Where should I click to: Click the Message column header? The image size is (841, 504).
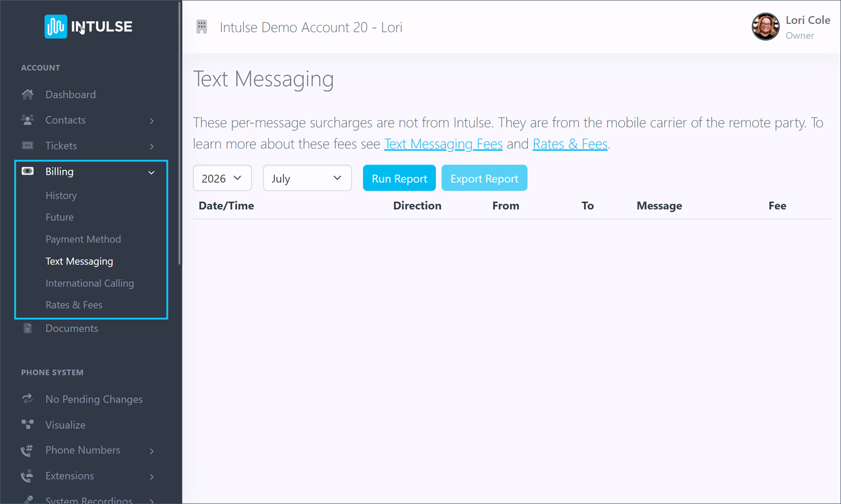[x=659, y=206]
